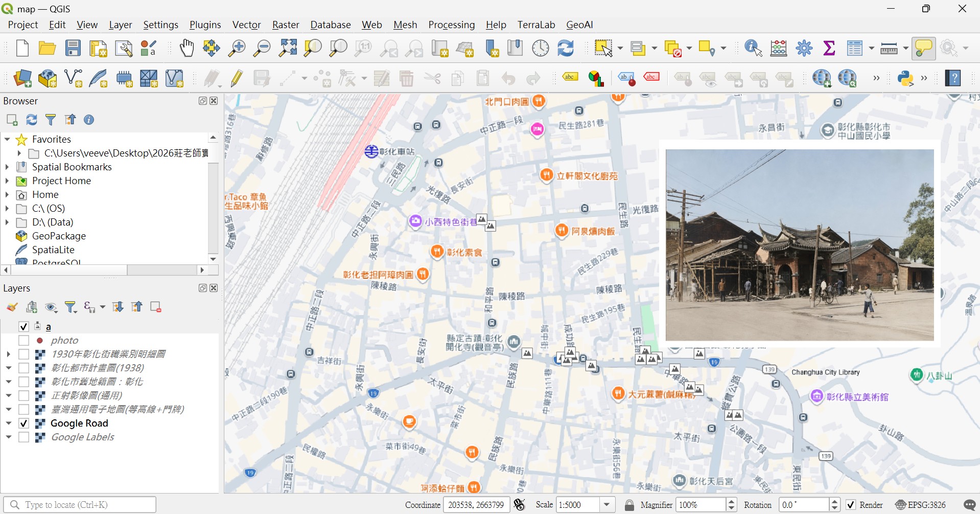Open the Data Source Manager
This screenshot has height=514, width=980.
click(x=22, y=78)
